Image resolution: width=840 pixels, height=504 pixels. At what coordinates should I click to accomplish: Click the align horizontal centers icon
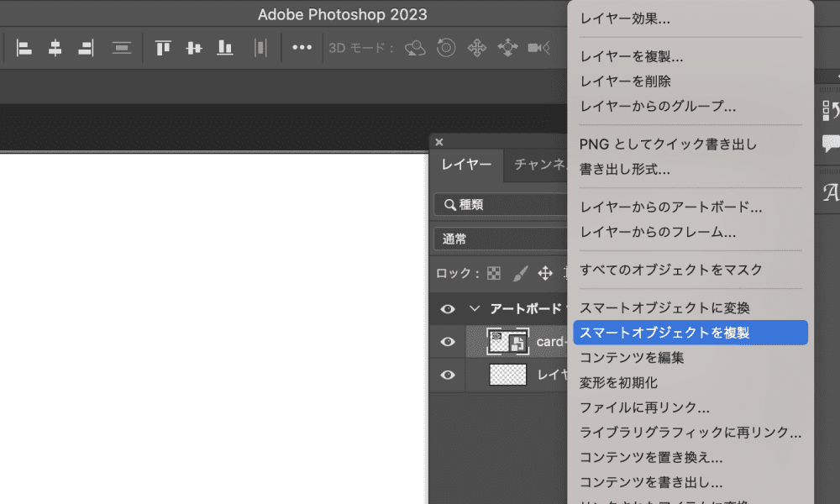55,48
